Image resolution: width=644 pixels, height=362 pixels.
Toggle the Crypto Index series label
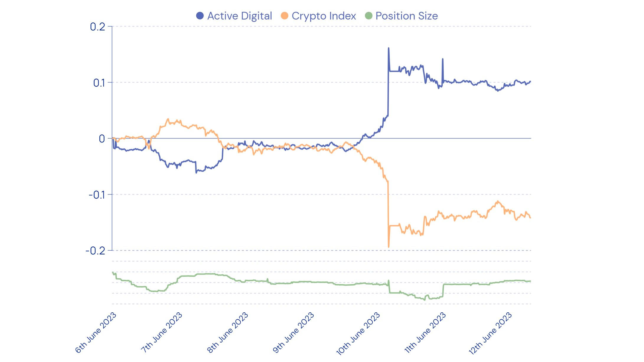324,16
